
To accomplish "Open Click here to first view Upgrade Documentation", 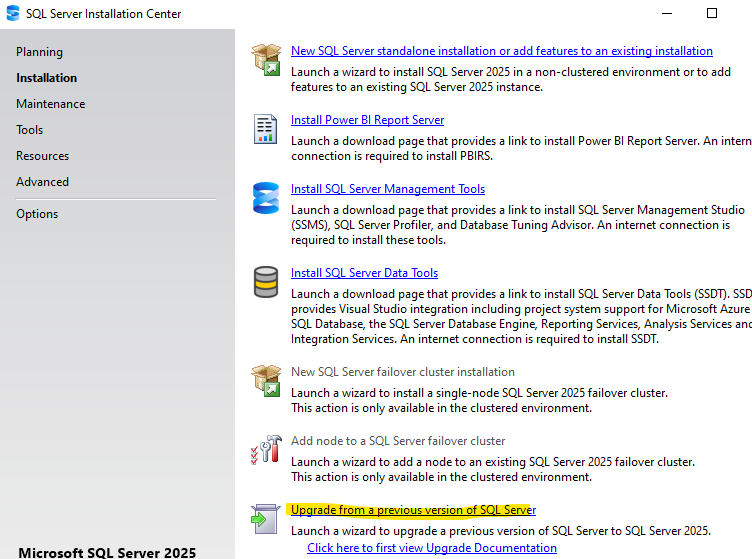I will [x=432, y=548].
